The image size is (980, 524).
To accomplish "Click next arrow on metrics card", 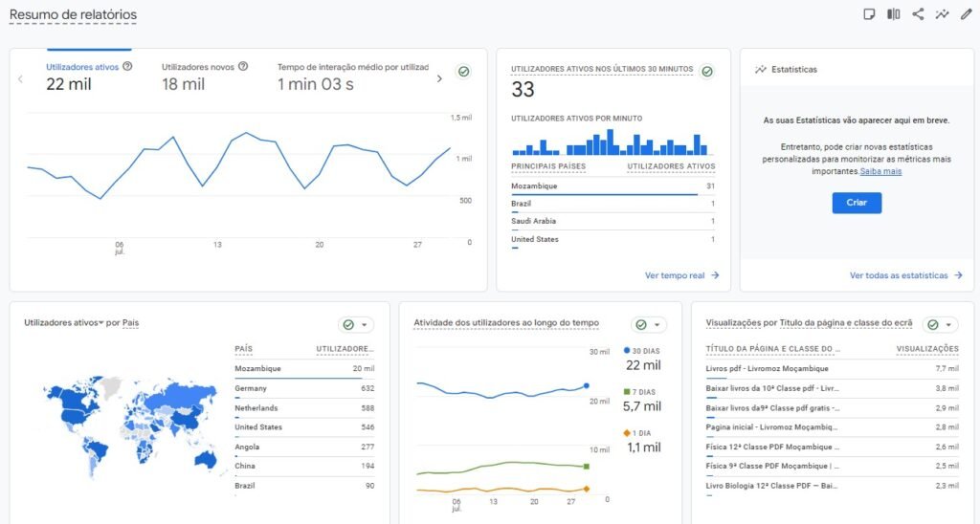I will 439,78.
